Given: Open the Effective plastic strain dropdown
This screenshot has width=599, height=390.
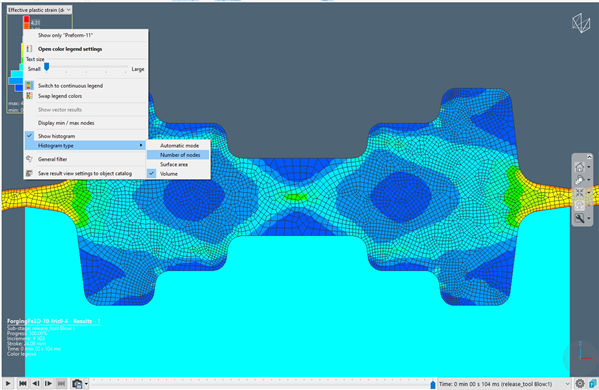Looking at the screenshot, I should [x=39, y=10].
